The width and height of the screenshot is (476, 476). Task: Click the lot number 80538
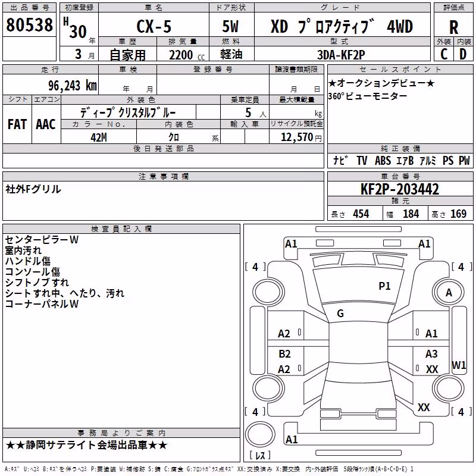point(29,25)
